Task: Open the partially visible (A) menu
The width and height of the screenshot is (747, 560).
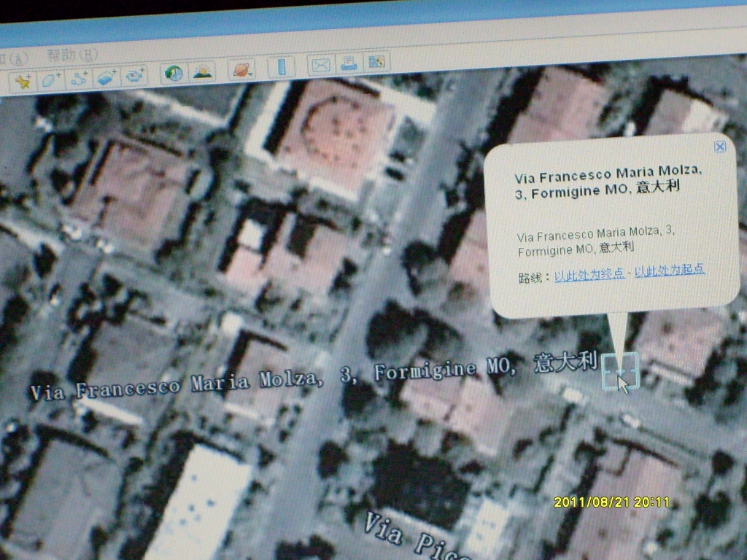Action: pyautogui.click(x=15, y=58)
